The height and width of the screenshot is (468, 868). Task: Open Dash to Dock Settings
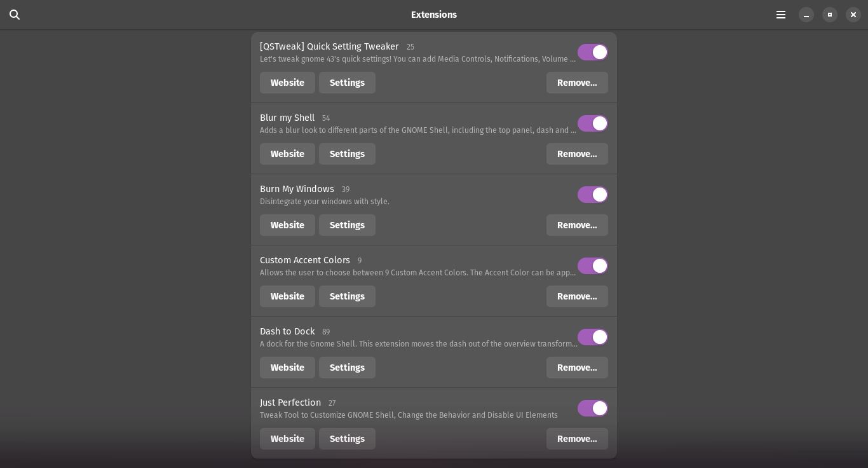(x=347, y=368)
